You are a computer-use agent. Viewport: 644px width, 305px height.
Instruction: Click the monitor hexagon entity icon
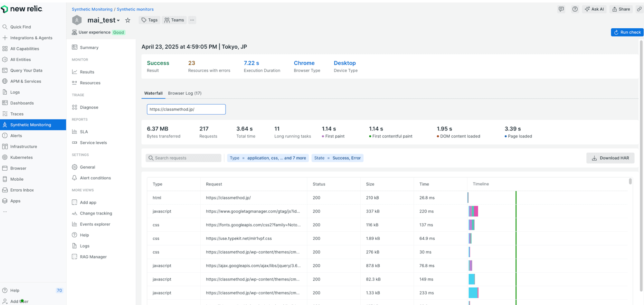coord(77,20)
